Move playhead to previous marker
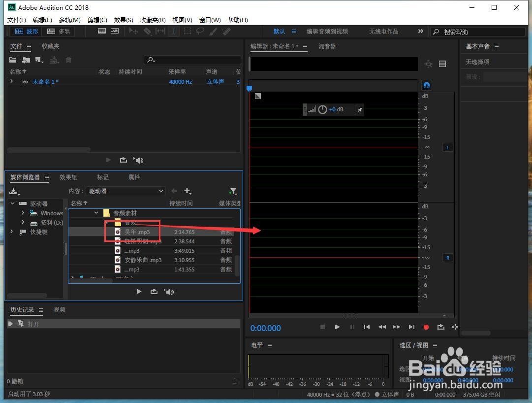Screen dimensions: 532x403 tap(367, 327)
